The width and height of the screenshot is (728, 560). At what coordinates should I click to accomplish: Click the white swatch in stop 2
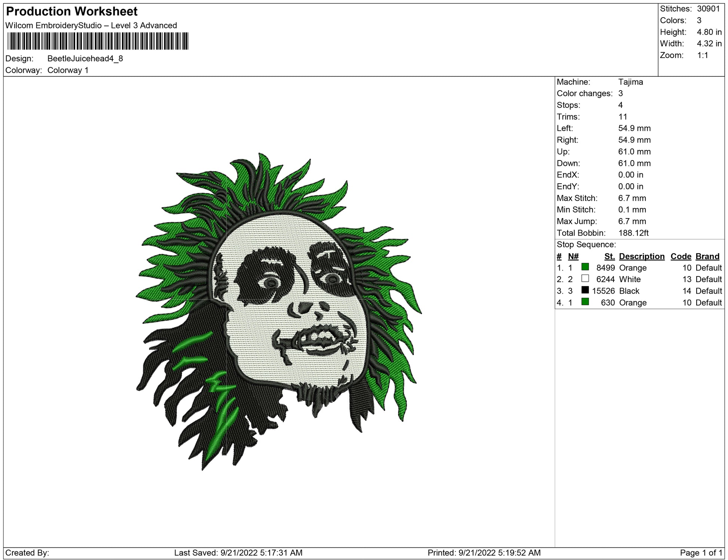pyautogui.click(x=585, y=278)
